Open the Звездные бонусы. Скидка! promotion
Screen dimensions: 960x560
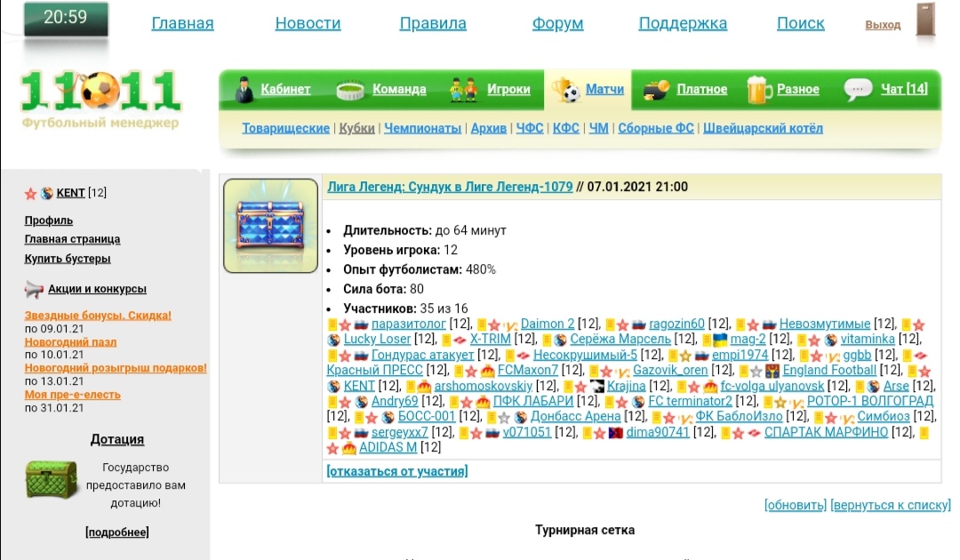98,316
